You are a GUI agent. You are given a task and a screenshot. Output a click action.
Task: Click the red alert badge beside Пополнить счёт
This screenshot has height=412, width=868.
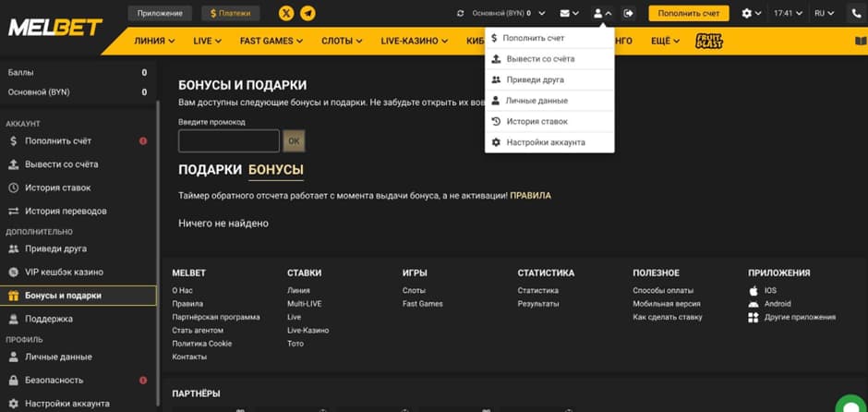tap(143, 141)
